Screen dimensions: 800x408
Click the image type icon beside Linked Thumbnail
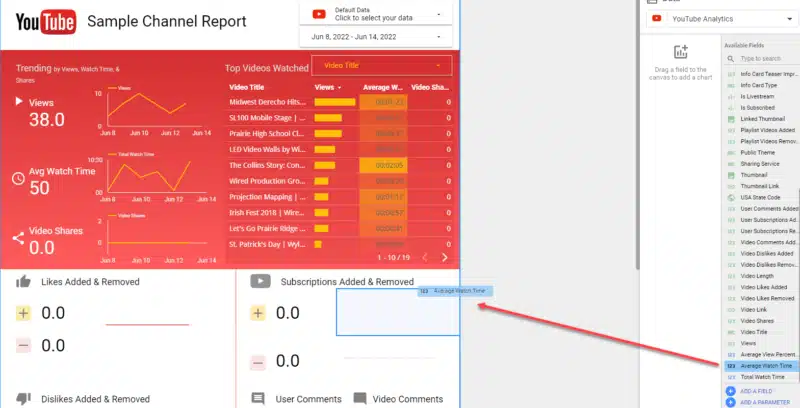pos(731,119)
